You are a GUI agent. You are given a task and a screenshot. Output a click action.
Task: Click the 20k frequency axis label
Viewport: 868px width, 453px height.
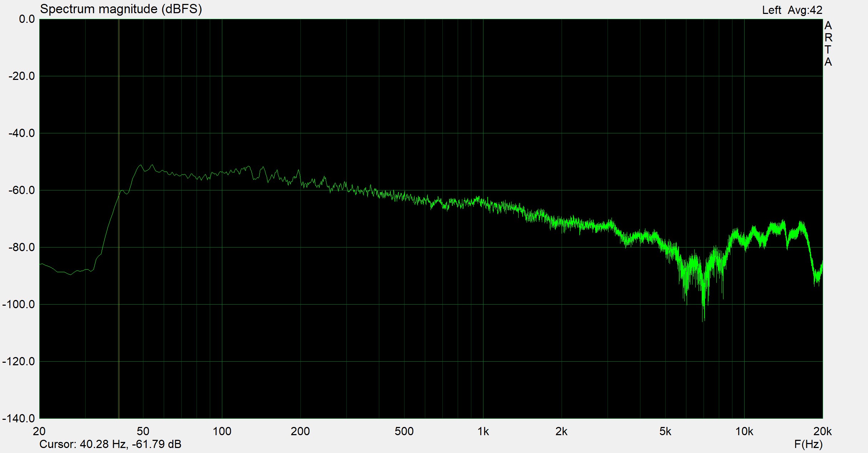[x=822, y=432]
